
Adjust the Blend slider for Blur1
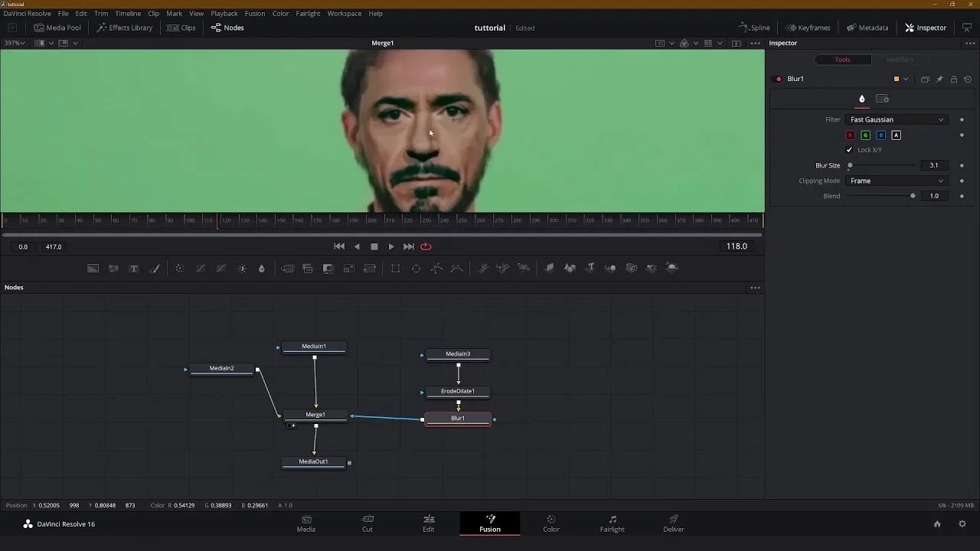[x=913, y=196]
